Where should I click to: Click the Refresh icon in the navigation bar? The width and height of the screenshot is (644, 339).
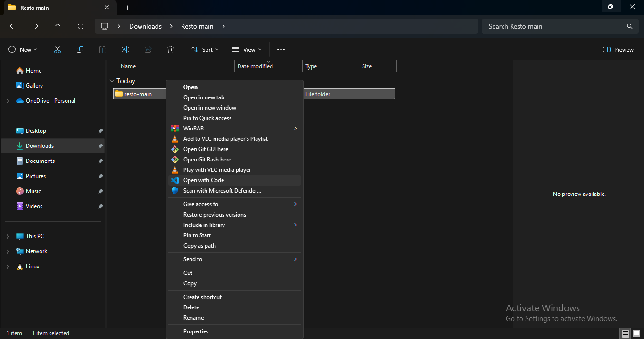[x=80, y=26]
